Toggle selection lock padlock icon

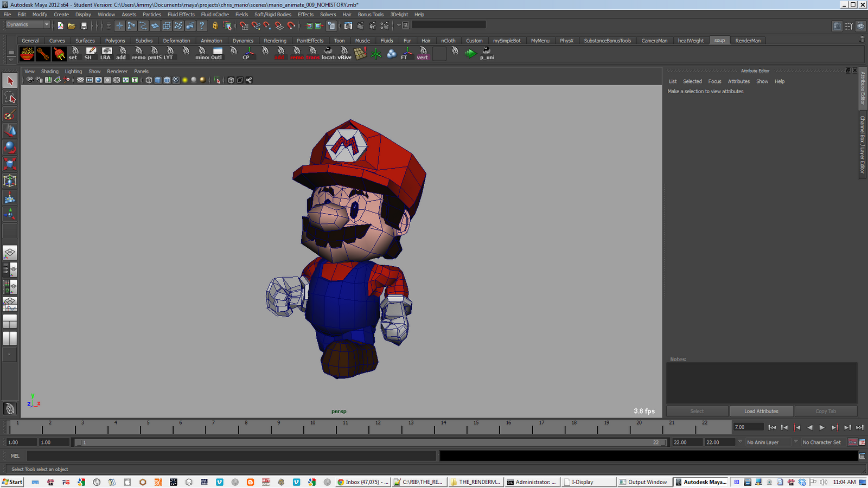click(215, 25)
